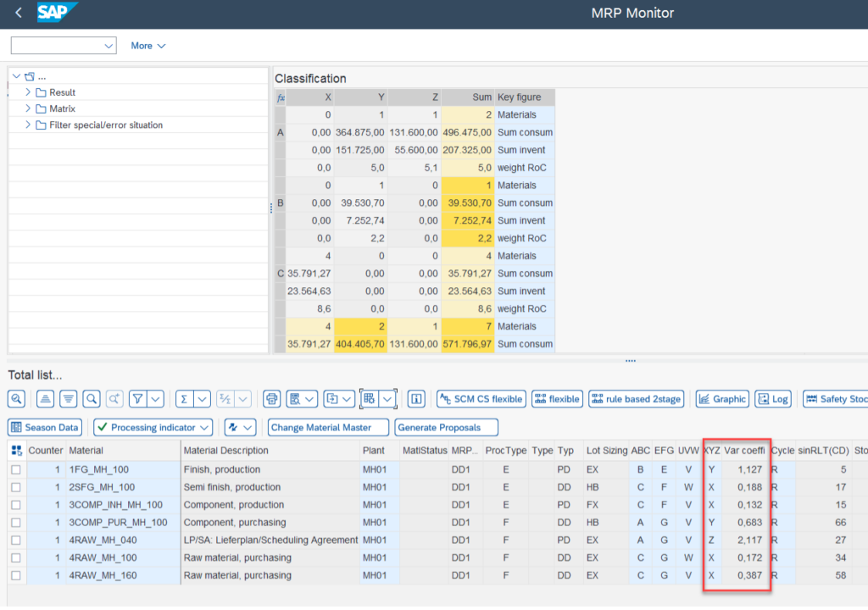The width and height of the screenshot is (868, 610).
Task: Click the Material Description column header
Action: tap(270, 451)
